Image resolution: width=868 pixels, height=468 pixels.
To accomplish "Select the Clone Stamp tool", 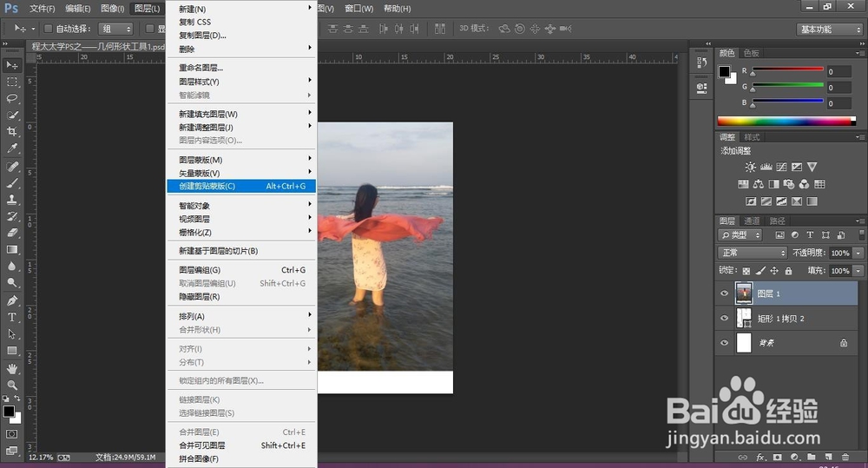I will tap(11, 200).
